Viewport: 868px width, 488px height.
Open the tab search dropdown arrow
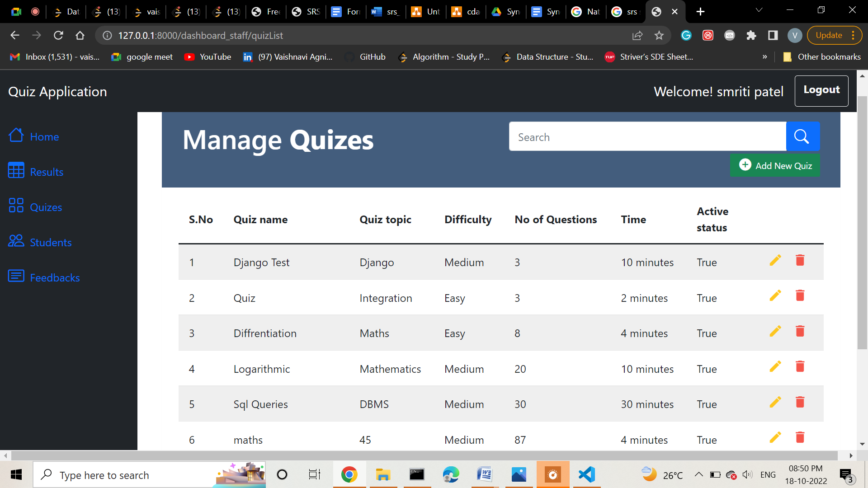pos(759,10)
